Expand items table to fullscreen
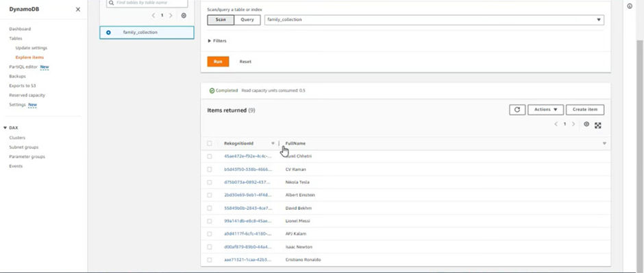Screen dimensions: 644x273 click(598, 126)
